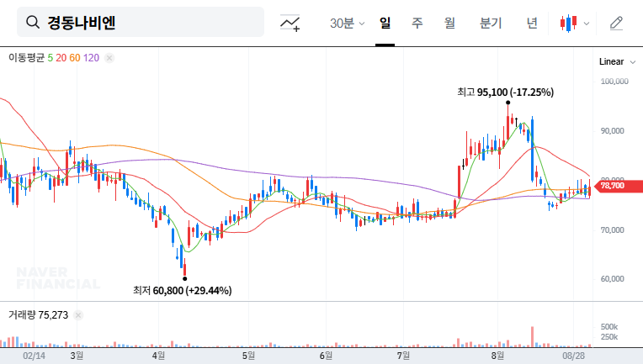The image size is (643, 364).
Task: Switch to the 주 weekly tab
Action: [417, 23]
